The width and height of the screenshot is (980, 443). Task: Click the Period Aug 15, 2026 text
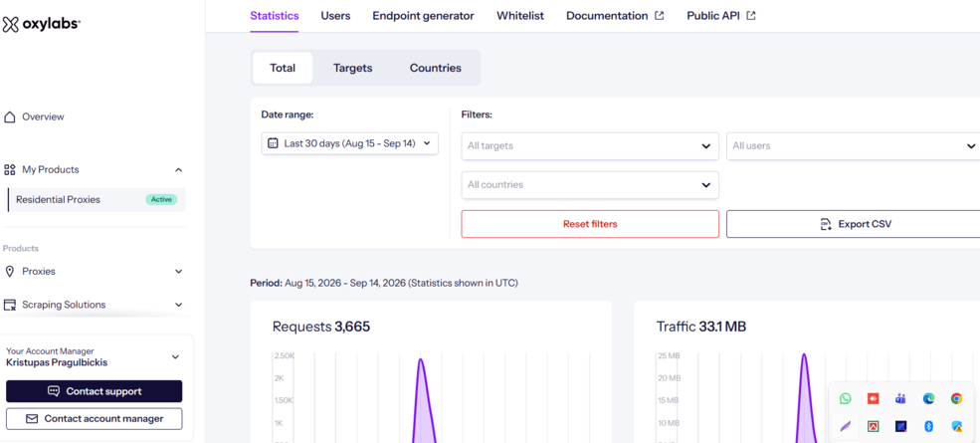pos(384,284)
